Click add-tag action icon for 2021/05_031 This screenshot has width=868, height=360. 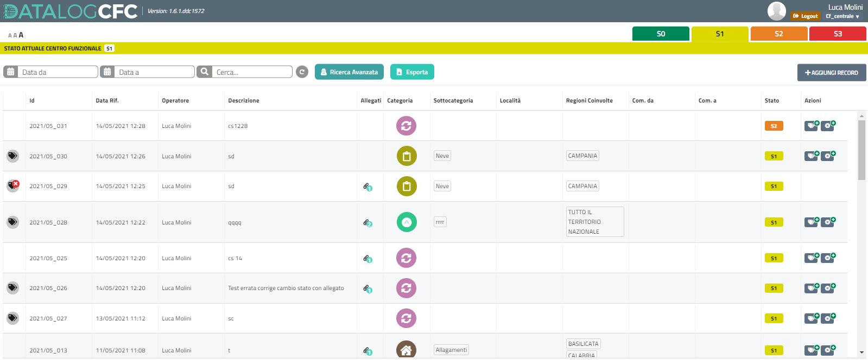coord(812,126)
